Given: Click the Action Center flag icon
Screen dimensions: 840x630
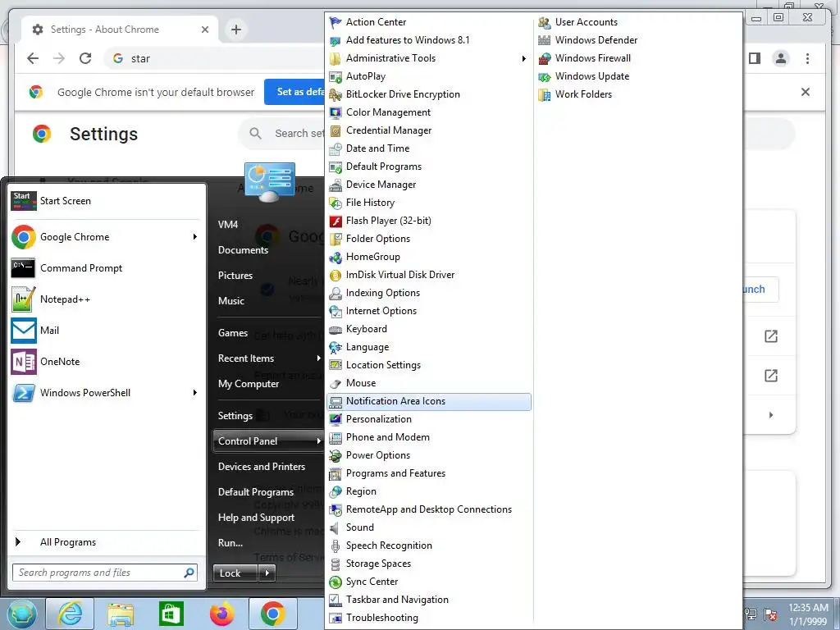Looking at the screenshot, I should click(336, 22).
